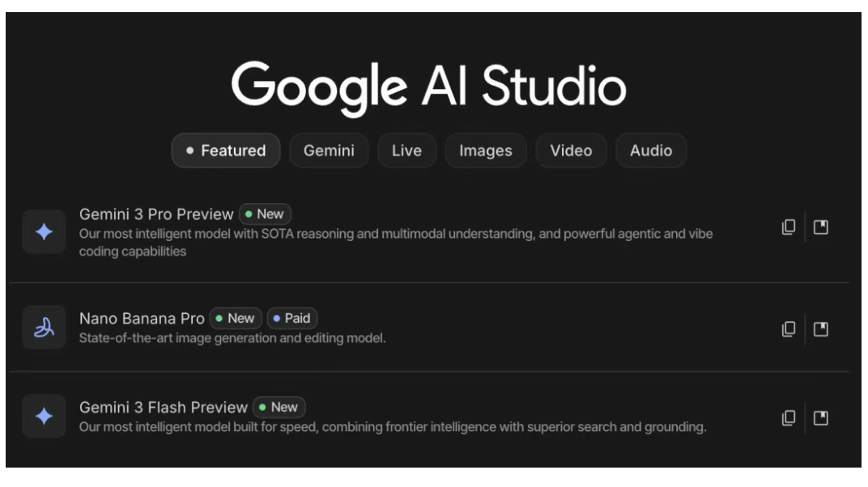
Task: Click the Gemini 3 Pro Preview sparkle icon
Action: tap(44, 232)
